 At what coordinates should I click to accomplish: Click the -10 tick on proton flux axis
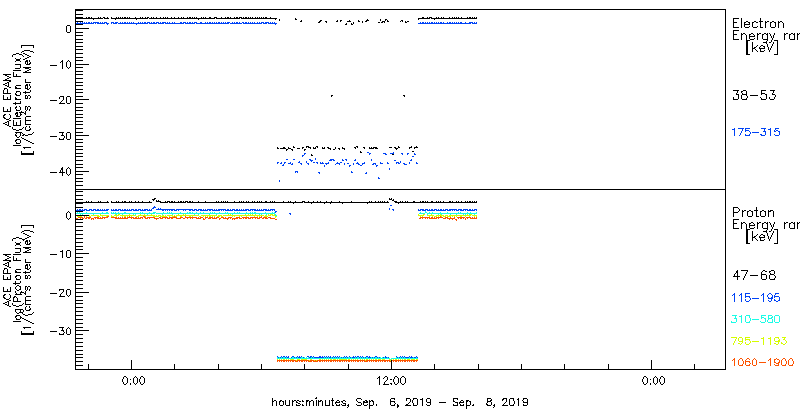pyautogui.click(x=59, y=253)
